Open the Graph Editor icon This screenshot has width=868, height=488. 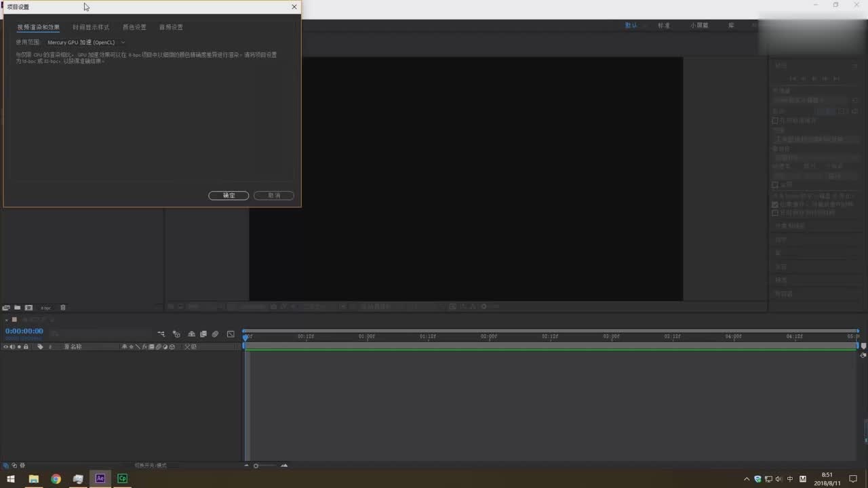tap(231, 334)
